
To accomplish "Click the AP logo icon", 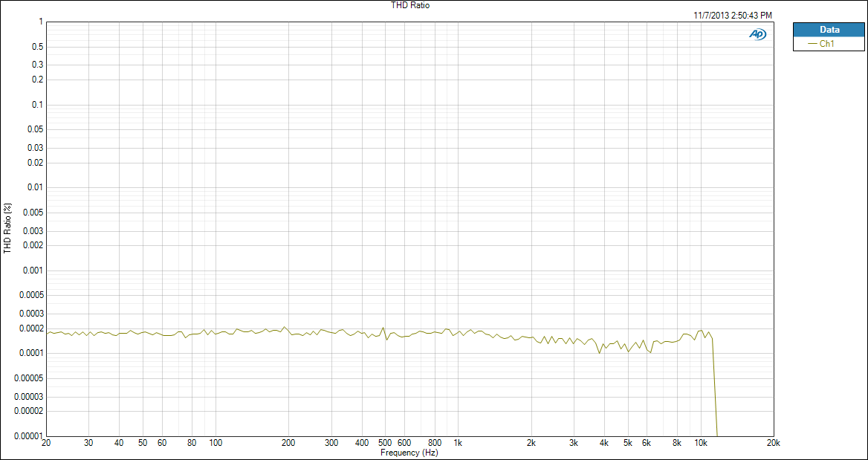I will coord(758,34).
